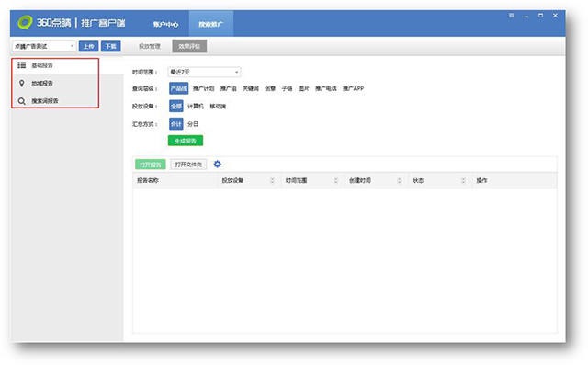Open the title bar menu icon
The image size is (588, 365).
pos(512,16)
